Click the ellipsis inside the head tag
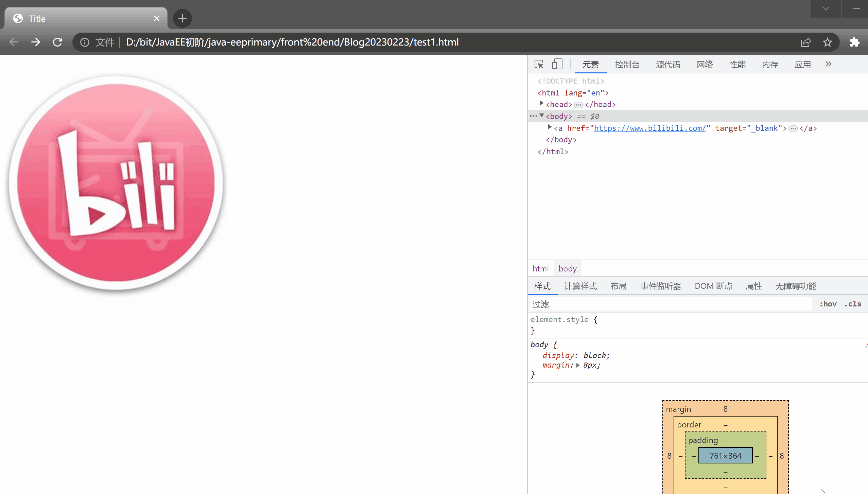The height and width of the screenshot is (494, 868). (578, 105)
